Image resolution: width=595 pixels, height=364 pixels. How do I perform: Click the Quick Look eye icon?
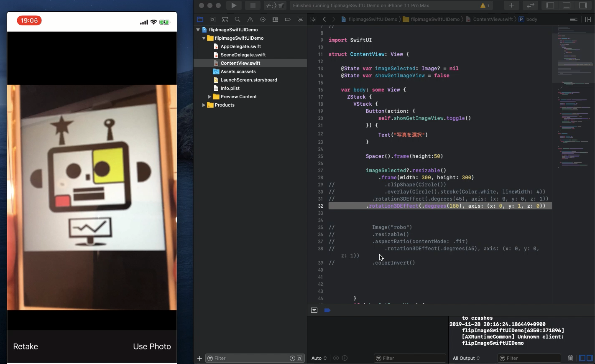[x=336, y=358]
